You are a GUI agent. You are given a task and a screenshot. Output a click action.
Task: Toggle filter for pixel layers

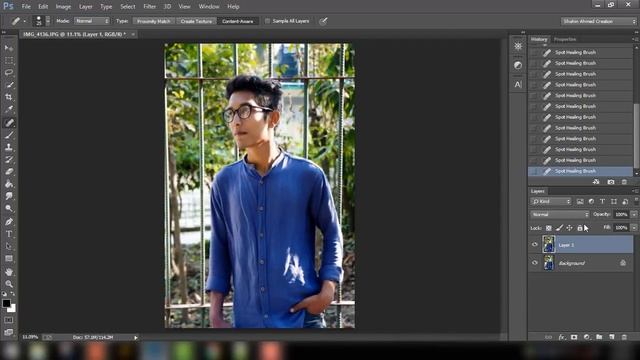(x=580, y=202)
